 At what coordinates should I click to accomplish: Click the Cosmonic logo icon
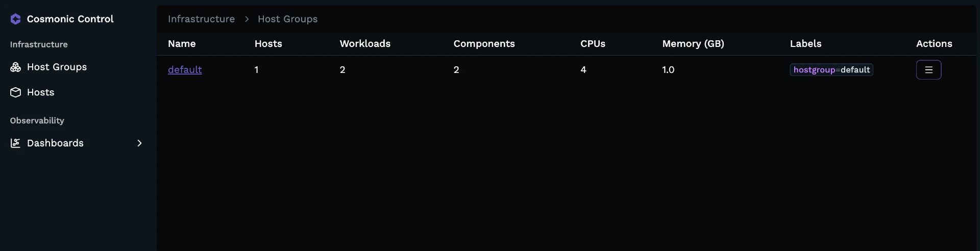(15, 19)
